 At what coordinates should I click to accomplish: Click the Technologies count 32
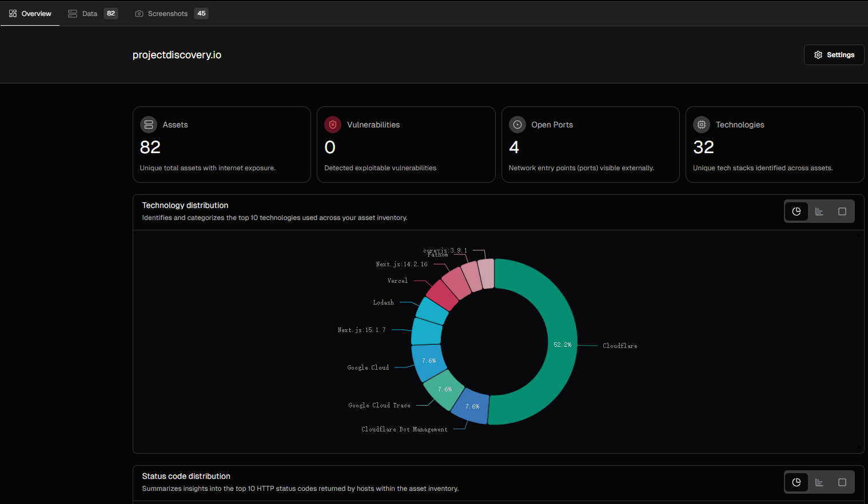[704, 147]
